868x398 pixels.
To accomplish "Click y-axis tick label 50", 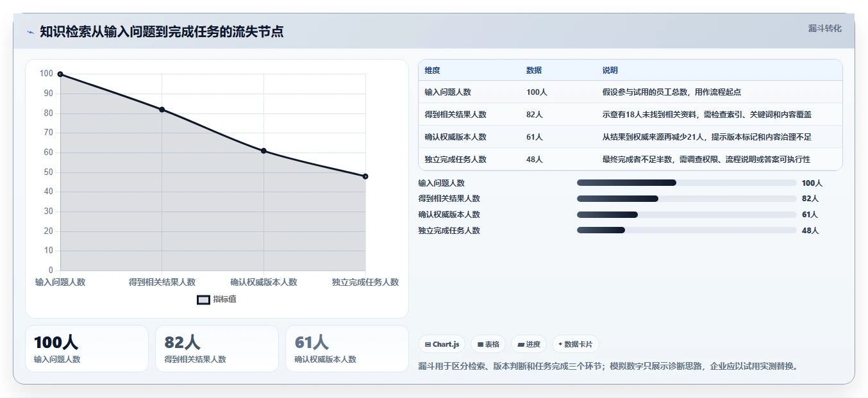I will point(48,172).
